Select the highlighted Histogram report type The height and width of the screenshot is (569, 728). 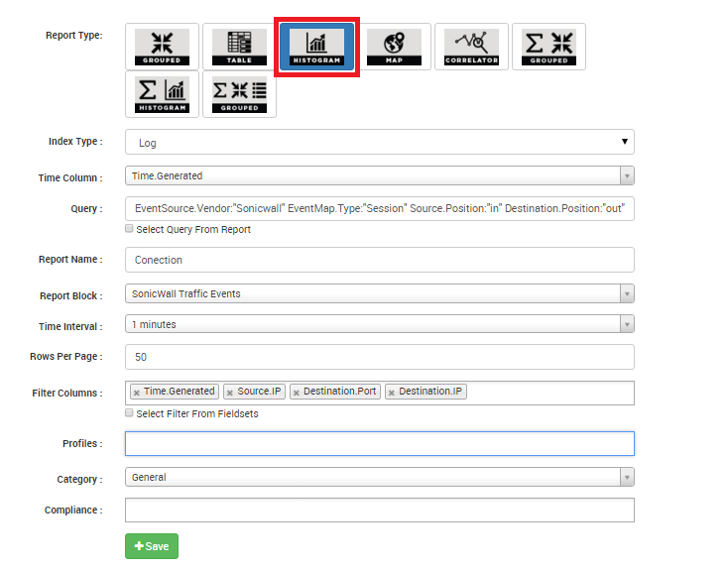[x=316, y=47]
